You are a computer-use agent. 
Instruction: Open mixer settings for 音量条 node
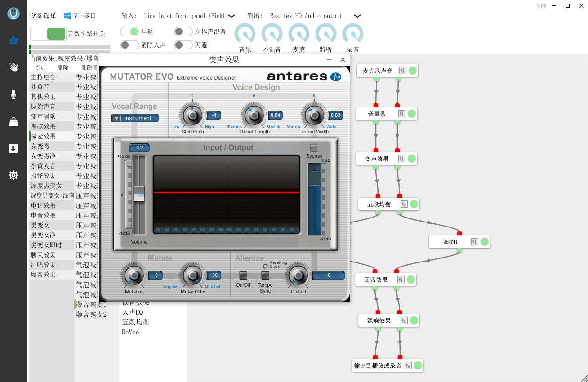pyautogui.click(x=401, y=114)
